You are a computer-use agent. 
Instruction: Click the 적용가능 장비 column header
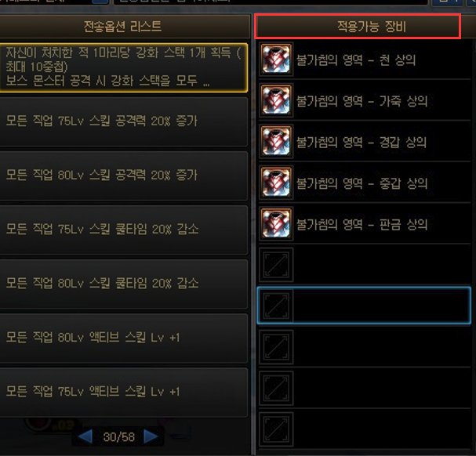358,27
